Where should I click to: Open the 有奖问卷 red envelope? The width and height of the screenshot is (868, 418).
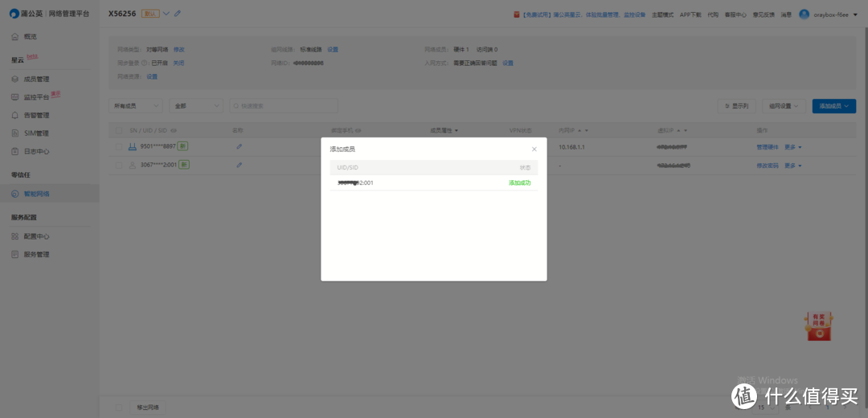[x=819, y=326]
